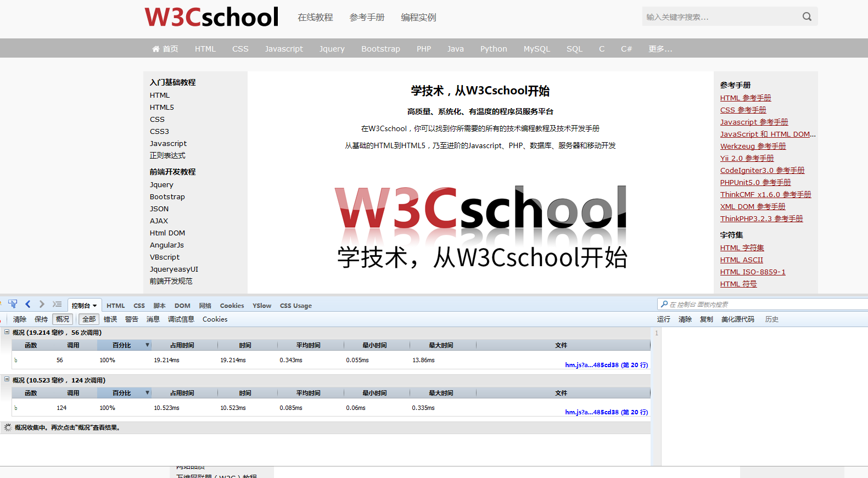Viewport: 868px width, 478px height.
Task: Click 百分比 sort arrow in 56-call profile table
Action: (147, 345)
